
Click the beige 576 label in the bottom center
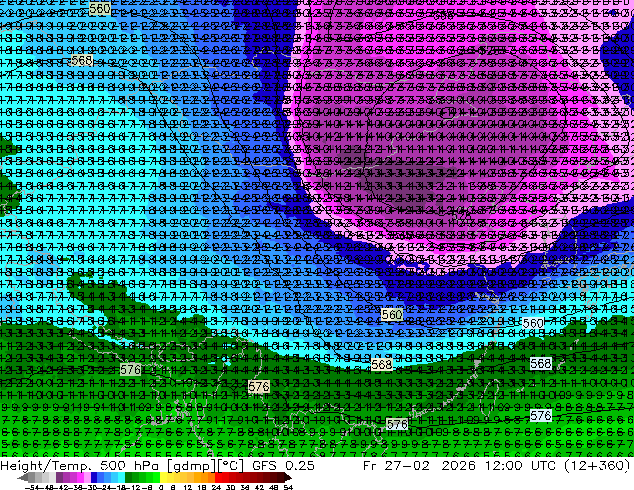[x=397, y=424]
